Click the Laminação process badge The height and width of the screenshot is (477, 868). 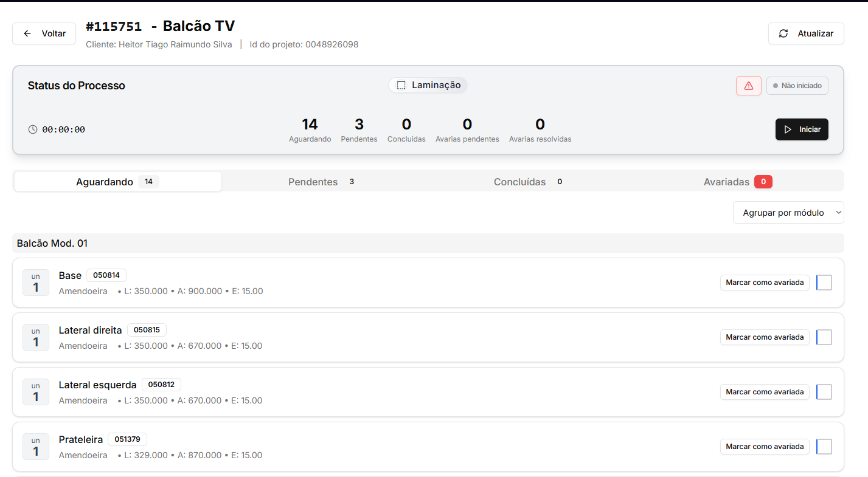pos(428,85)
